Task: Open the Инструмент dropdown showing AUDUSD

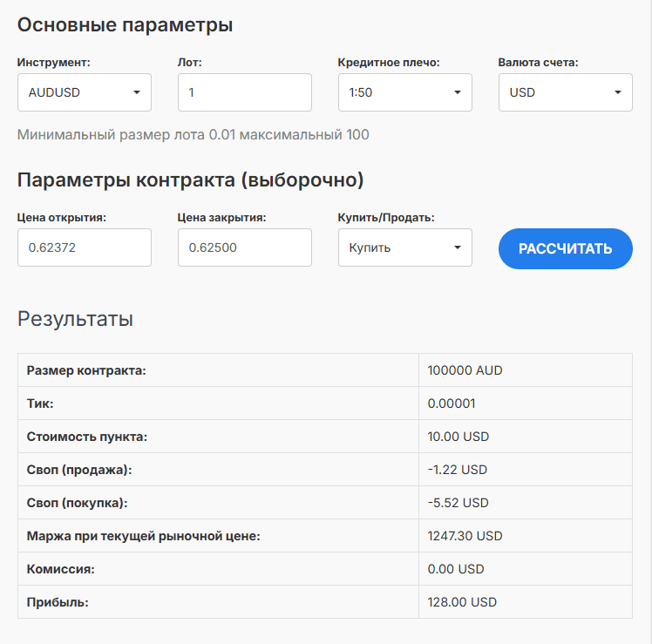Action: point(85,92)
